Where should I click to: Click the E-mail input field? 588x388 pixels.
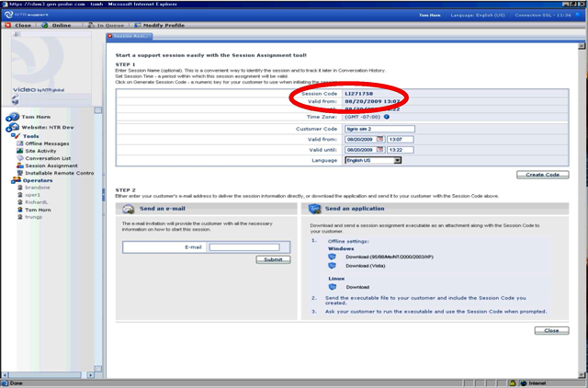point(243,247)
